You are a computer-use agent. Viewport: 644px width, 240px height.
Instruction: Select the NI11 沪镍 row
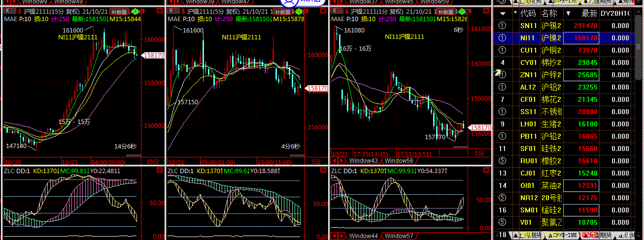(x=564, y=38)
